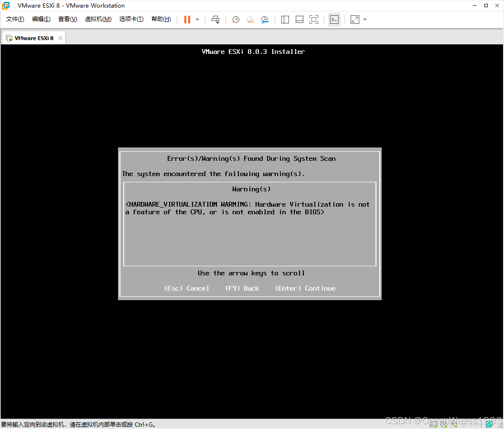Screen dimensions: 504x429
Task: Enter full screen mode
Action: click(x=314, y=20)
